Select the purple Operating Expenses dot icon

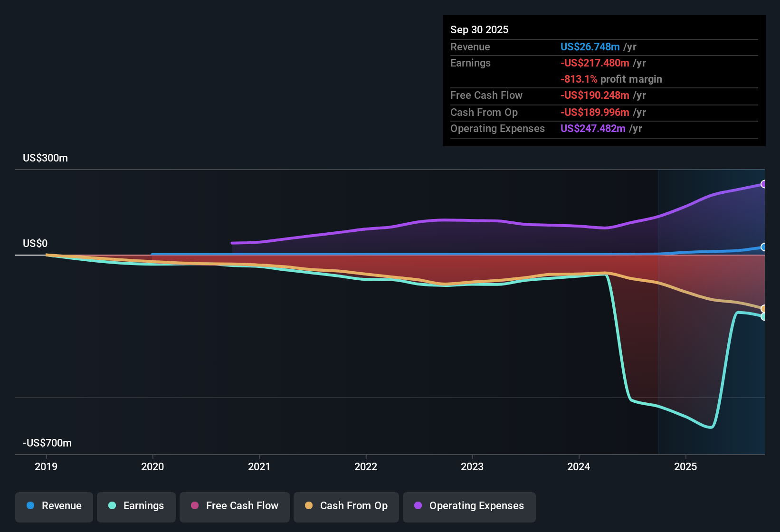[x=417, y=506]
